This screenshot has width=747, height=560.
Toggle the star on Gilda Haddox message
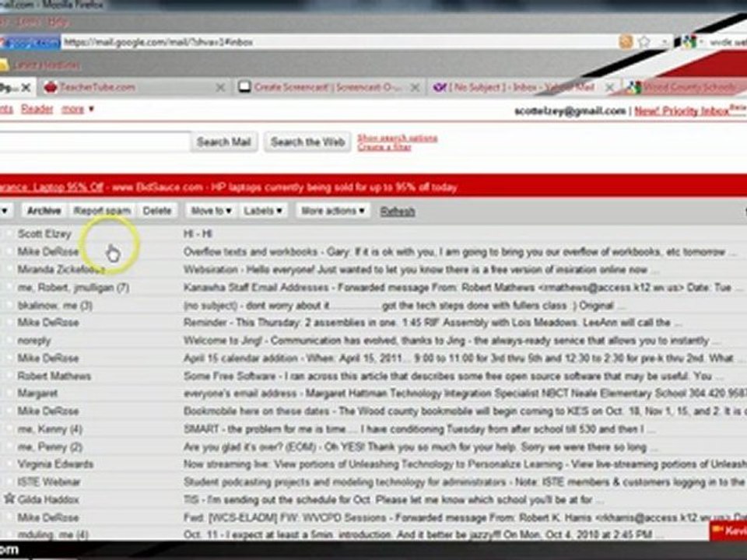9,499
